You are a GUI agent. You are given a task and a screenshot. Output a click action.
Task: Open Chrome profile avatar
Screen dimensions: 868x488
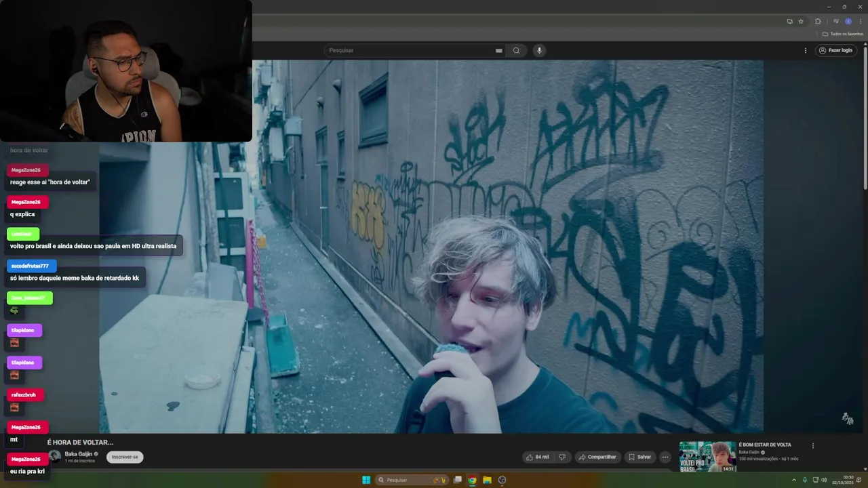click(848, 21)
